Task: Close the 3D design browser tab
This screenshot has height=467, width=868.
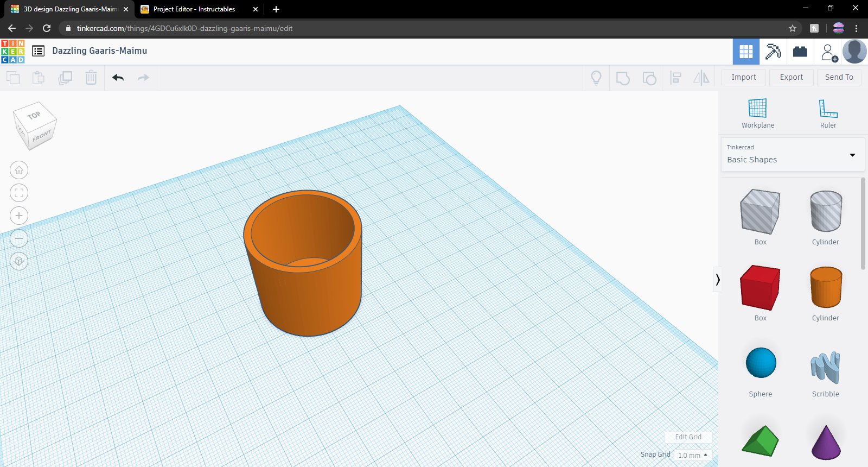Action: [125, 9]
